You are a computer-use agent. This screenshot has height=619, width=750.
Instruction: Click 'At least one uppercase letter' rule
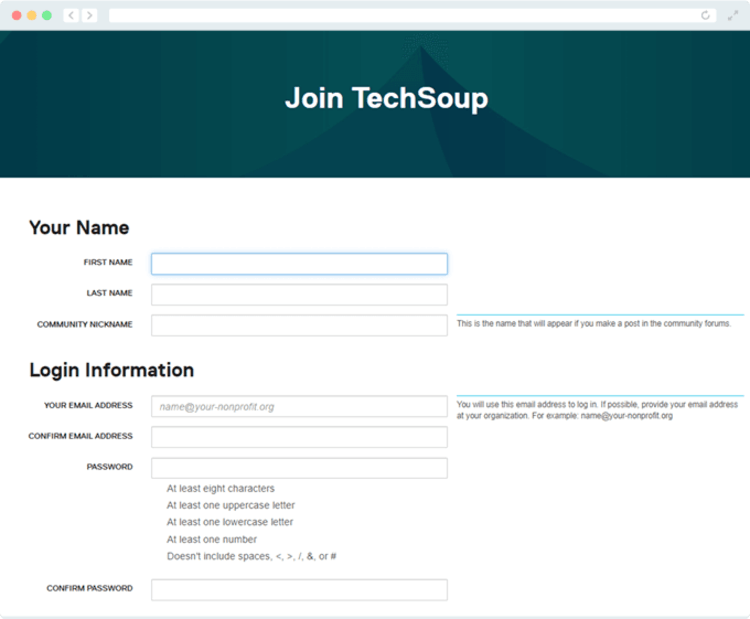point(231,505)
